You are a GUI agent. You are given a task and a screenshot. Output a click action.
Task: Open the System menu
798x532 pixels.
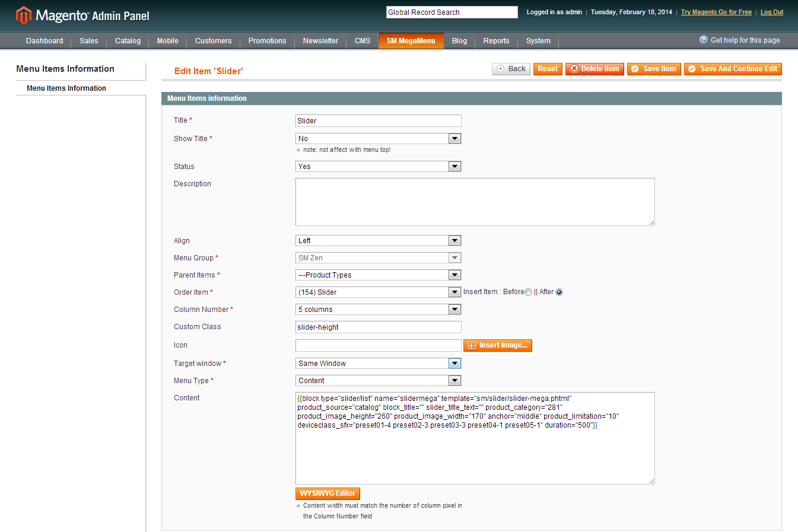click(x=539, y=41)
